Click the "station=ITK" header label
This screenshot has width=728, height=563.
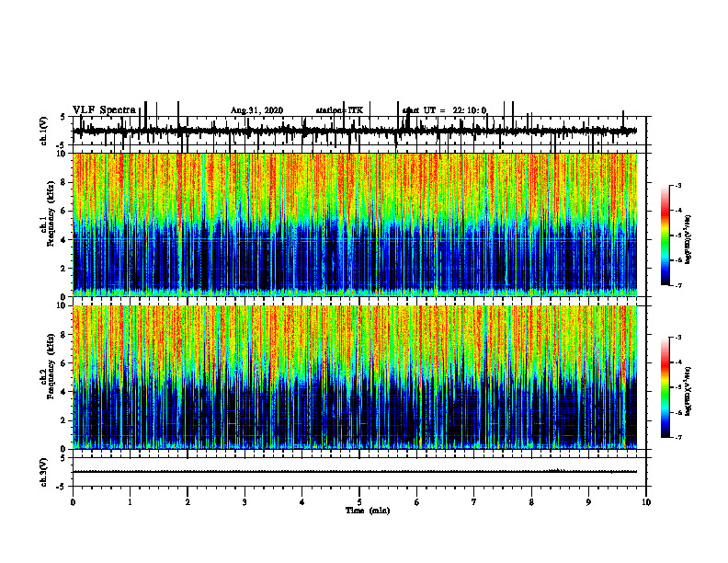tap(339, 110)
